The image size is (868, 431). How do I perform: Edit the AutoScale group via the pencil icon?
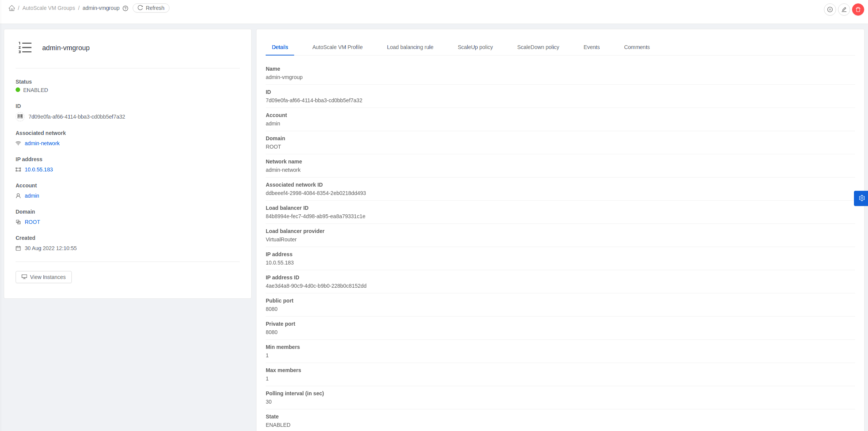[844, 10]
